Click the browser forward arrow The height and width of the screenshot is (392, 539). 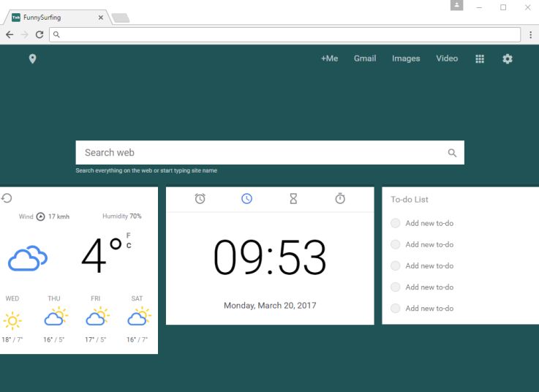pos(24,34)
